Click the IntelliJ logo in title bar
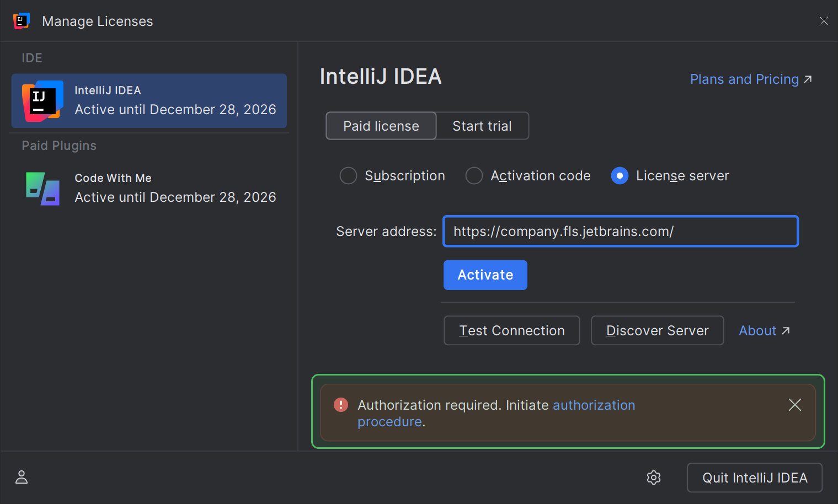This screenshot has width=838, height=504. pyautogui.click(x=21, y=20)
